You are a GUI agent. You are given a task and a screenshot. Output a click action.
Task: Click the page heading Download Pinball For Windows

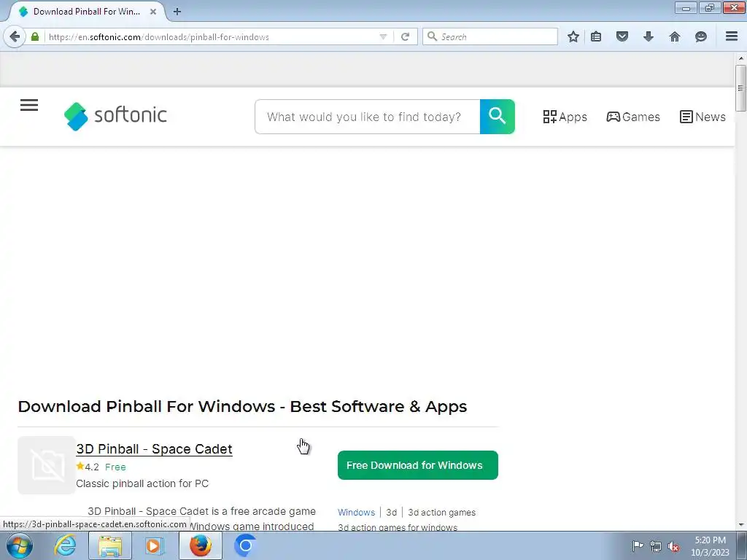click(x=242, y=407)
